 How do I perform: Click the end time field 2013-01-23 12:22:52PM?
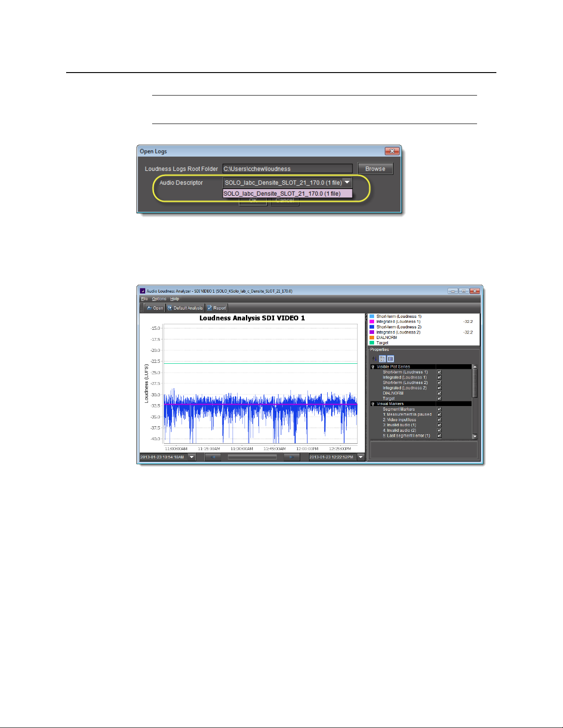pyautogui.click(x=333, y=457)
